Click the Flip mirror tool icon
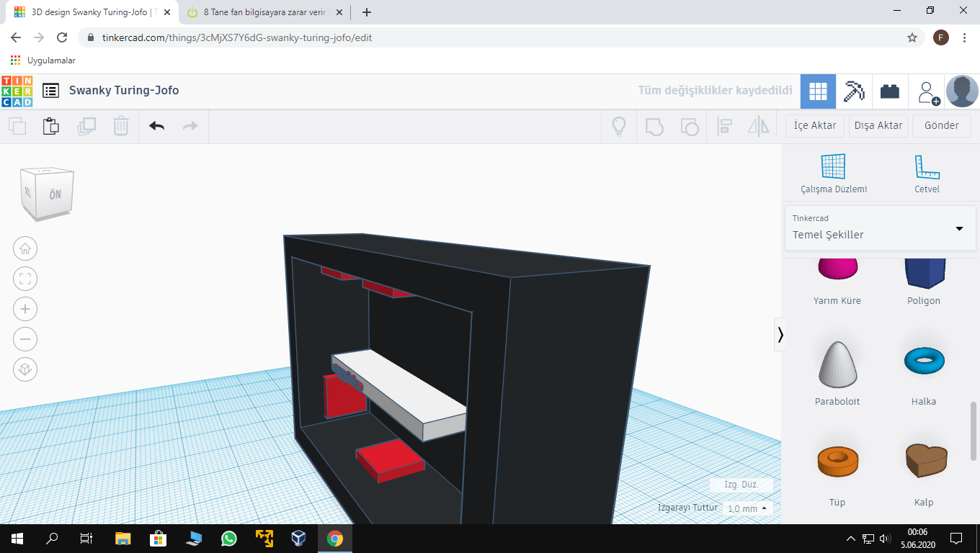Viewport: 980px width, 553px height. click(759, 126)
